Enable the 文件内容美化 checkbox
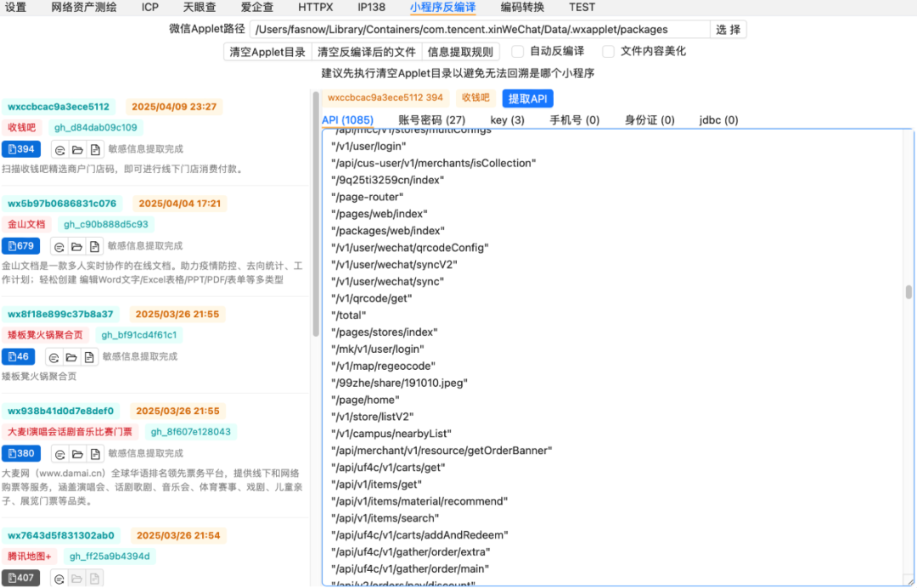The height and width of the screenshot is (588, 917). [608, 51]
